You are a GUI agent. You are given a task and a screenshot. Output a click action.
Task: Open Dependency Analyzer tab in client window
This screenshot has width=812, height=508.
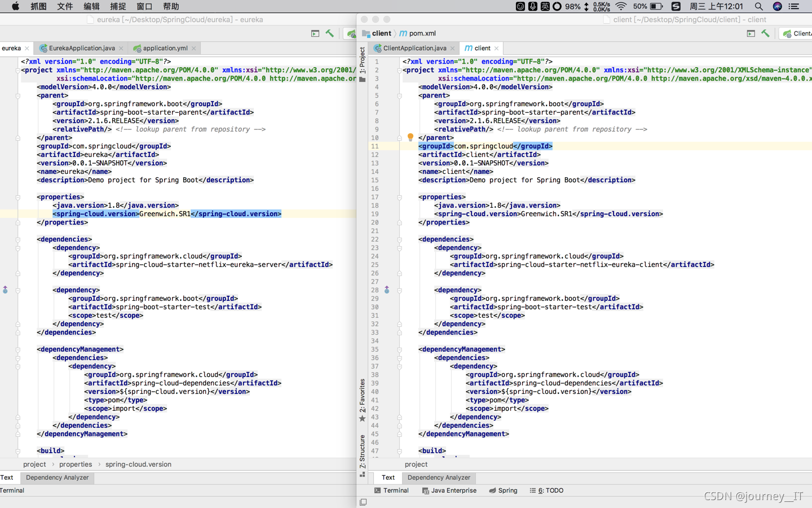click(x=439, y=478)
